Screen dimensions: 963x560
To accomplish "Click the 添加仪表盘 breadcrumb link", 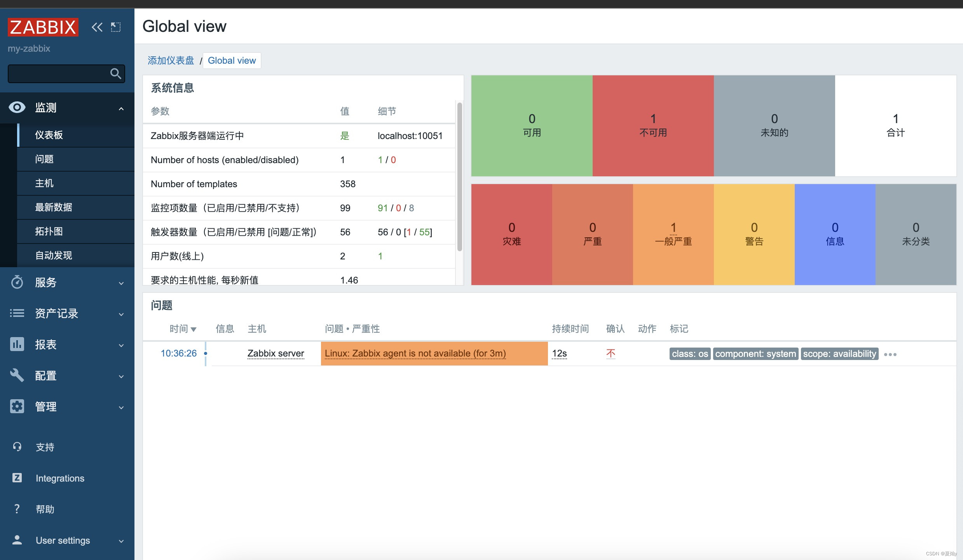I will pos(171,61).
